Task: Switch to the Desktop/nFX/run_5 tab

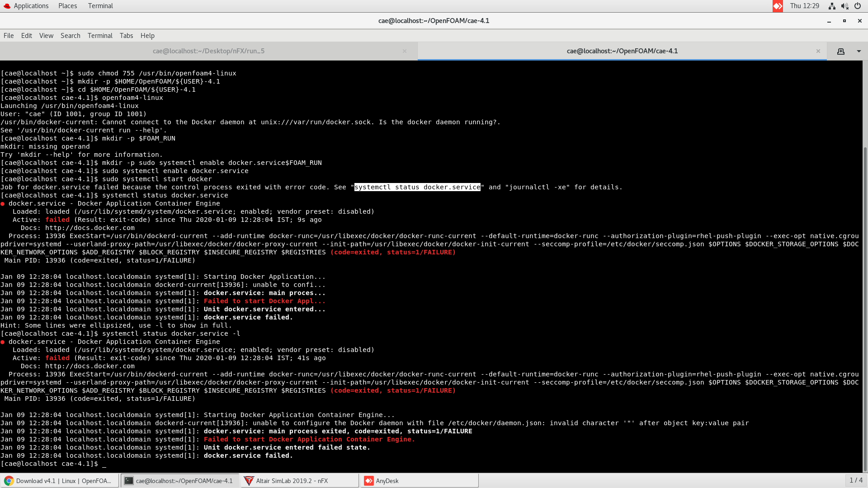Action: pos(208,51)
